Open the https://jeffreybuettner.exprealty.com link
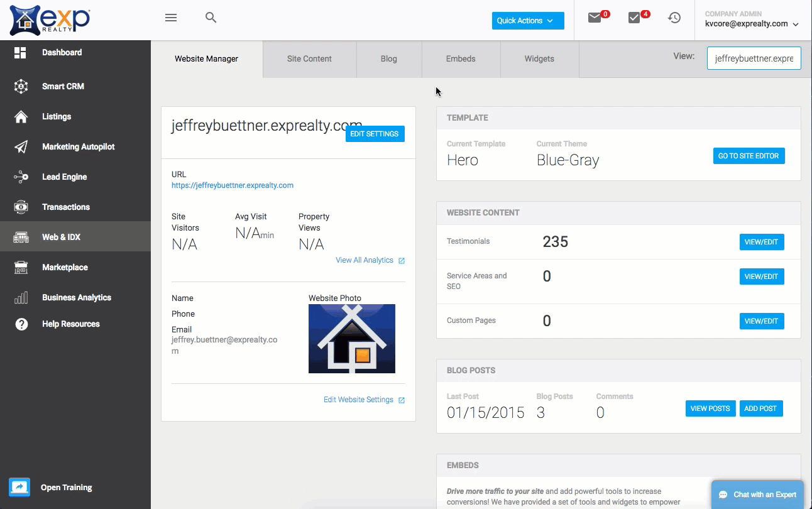 [x=233, y=185]
